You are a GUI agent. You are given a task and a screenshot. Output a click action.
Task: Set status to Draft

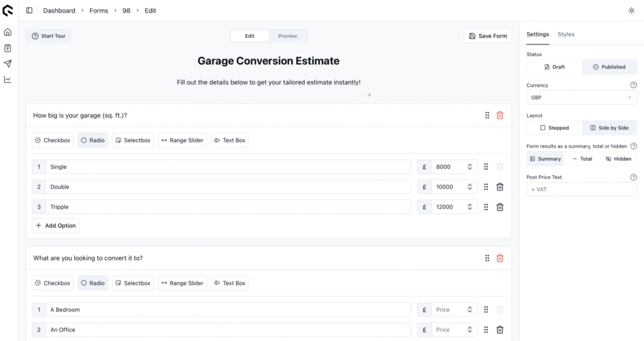tap(555, 67)
